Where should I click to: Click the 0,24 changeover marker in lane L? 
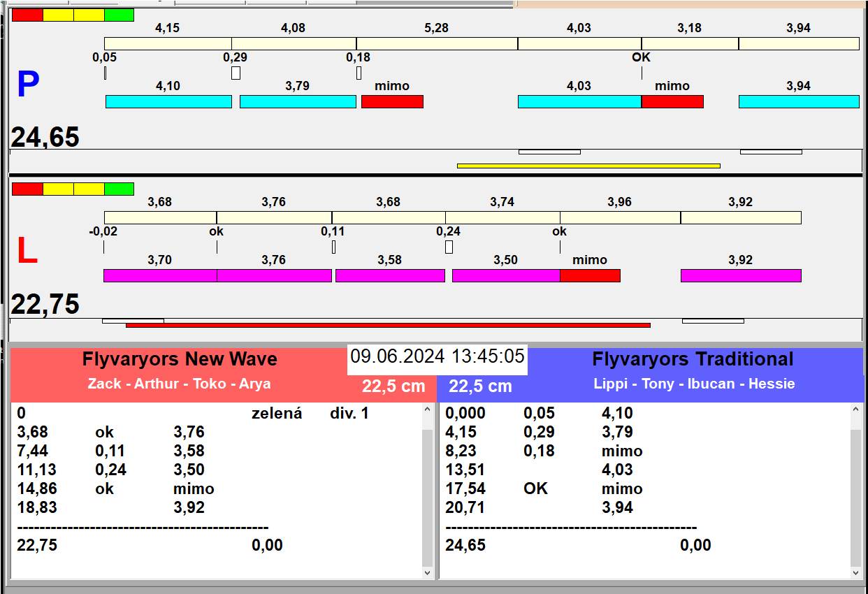(449, 247)
